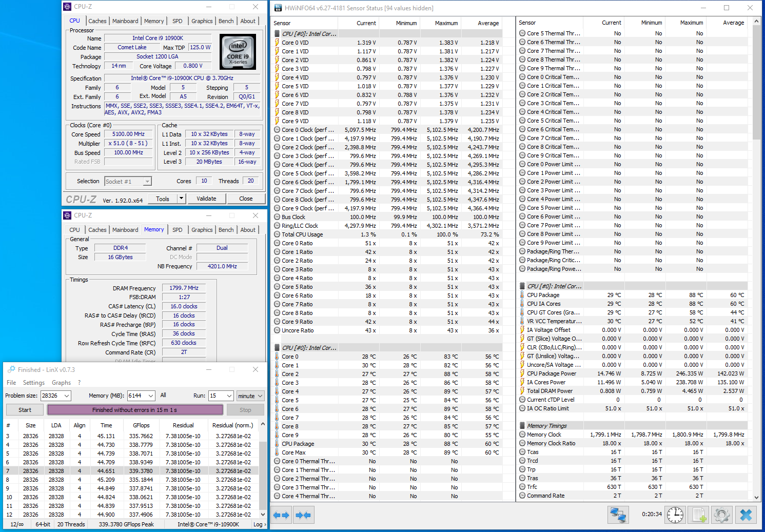Open the network remote monitoring icon in HWiNFO

point(618,515)
